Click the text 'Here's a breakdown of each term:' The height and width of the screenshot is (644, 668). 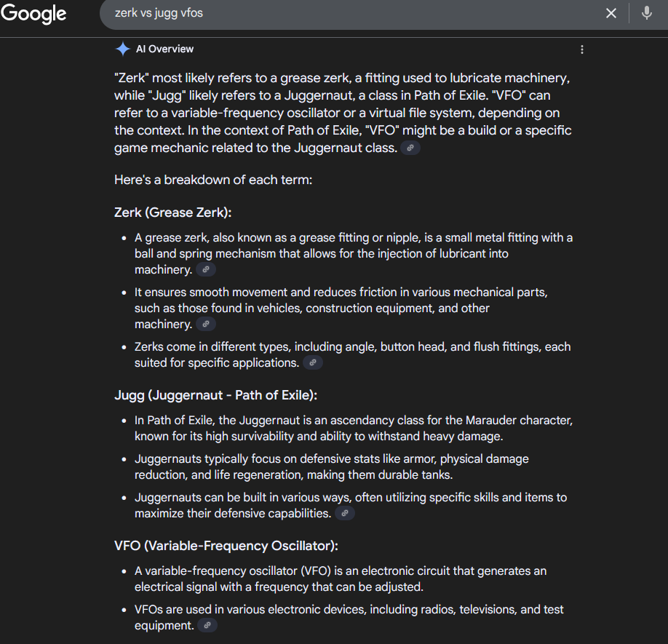pyautogui.click(x=213, y=180)
